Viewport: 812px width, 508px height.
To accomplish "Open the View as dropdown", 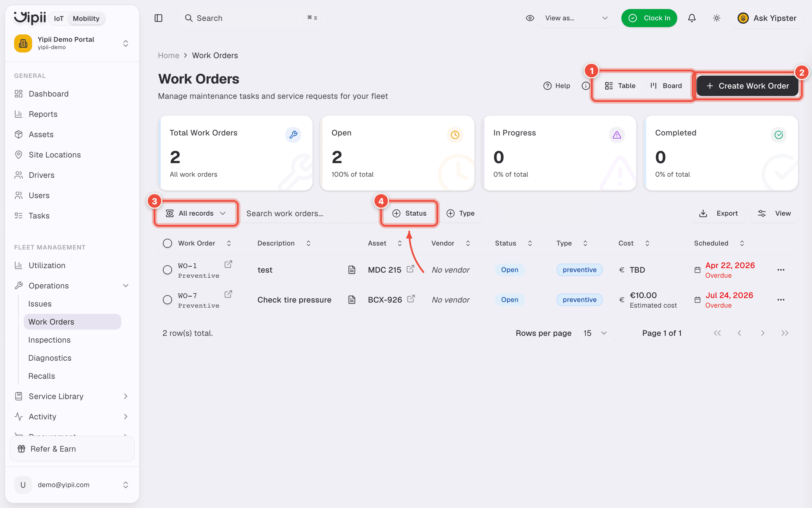I will coord(577,18).
